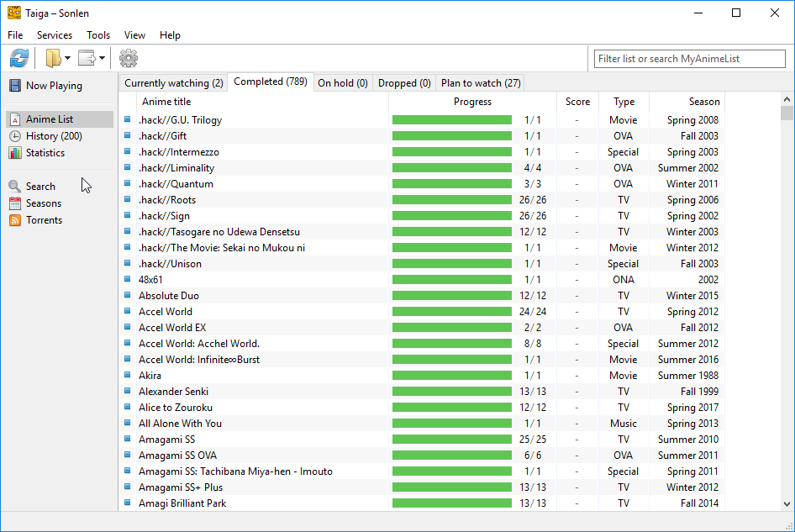Sort by Score column header
The height and width of the screenshot is (532, 795).
[577, 102]
